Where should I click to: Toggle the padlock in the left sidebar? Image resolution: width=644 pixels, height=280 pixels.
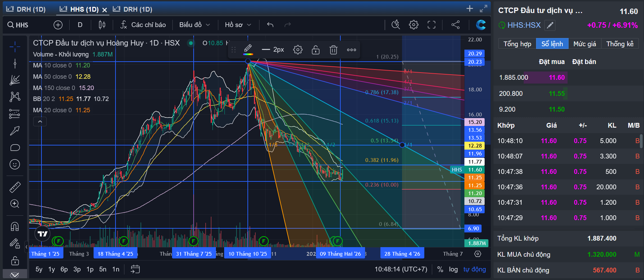click(15, 260)
